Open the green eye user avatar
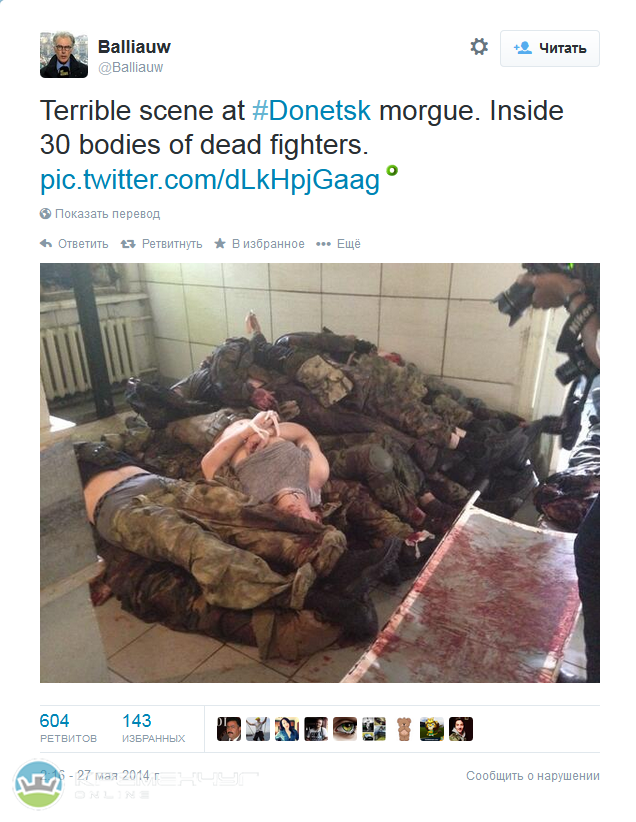This screenshot has height=822, width=636. click(x=345, y=729)
